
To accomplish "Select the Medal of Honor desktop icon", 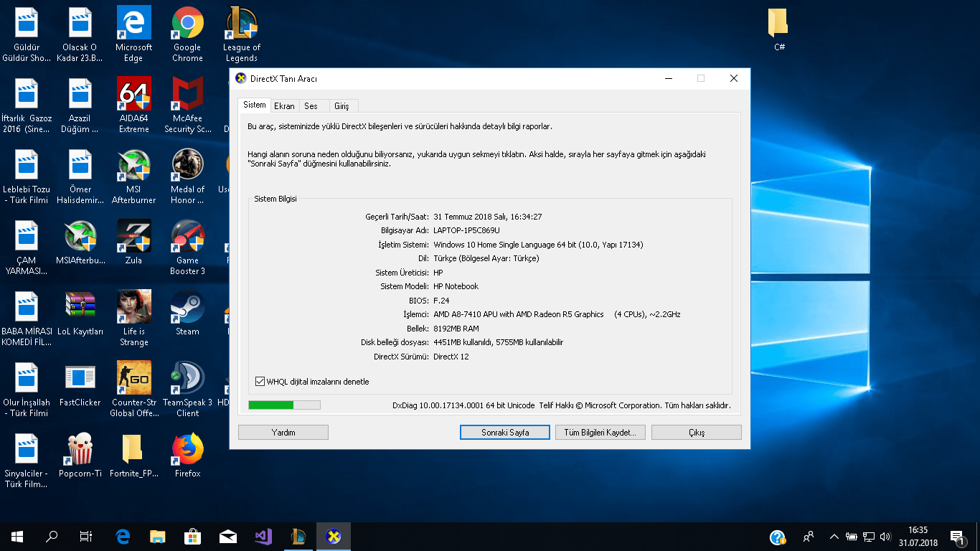I will (187, 176).
